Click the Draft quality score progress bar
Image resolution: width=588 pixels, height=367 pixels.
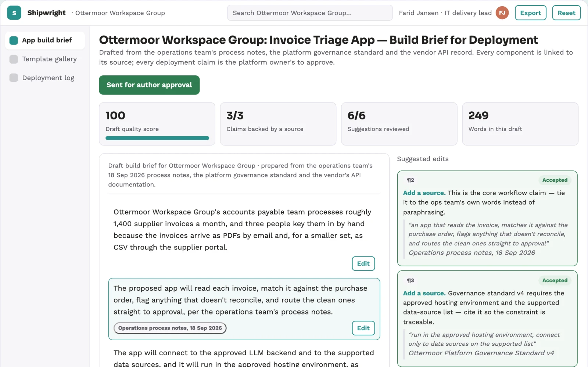click(x=157, y=138)
